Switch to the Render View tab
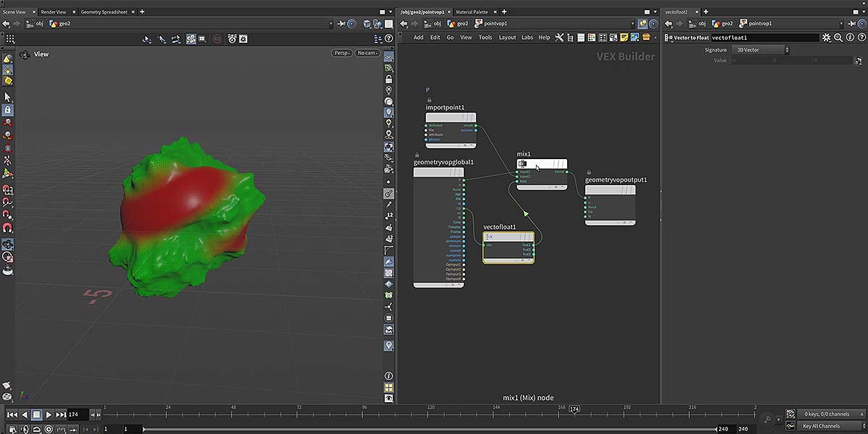Image resolution: width=868 pixels, height=434 pixels. click(x=54, y=12)
